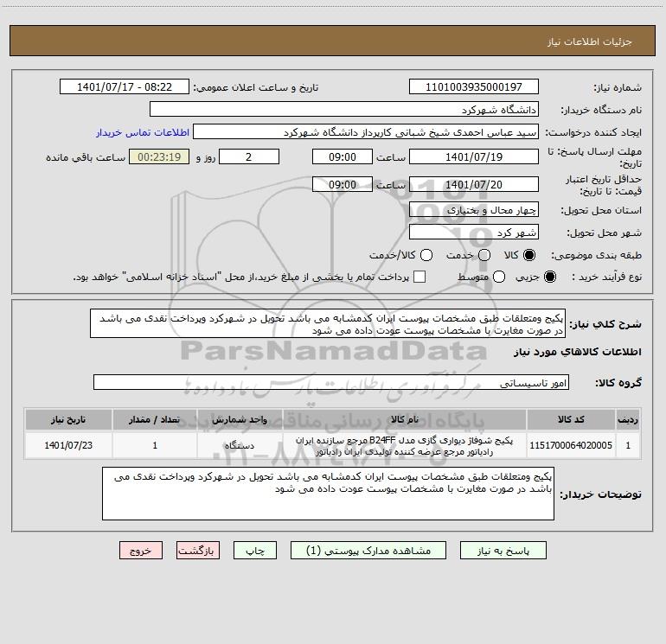Click the شرح کلی نیاز description box
Viewport: 666px width, 644px height.
(x=328, y=323)
